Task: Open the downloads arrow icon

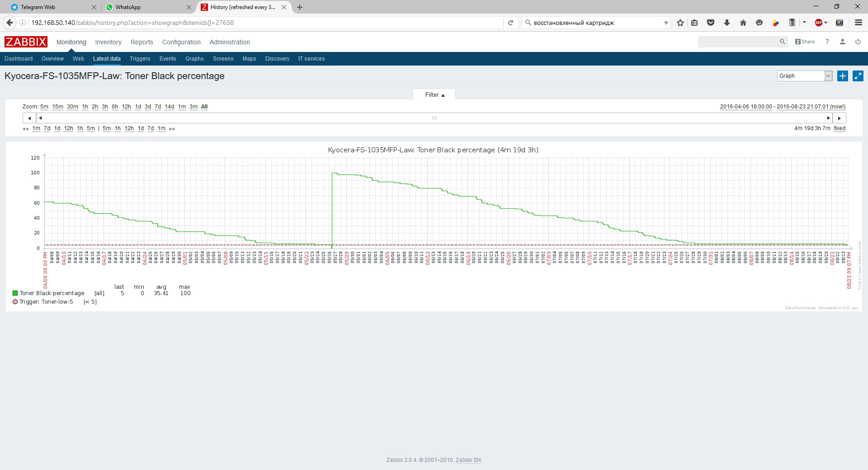Action: point(727,23)
